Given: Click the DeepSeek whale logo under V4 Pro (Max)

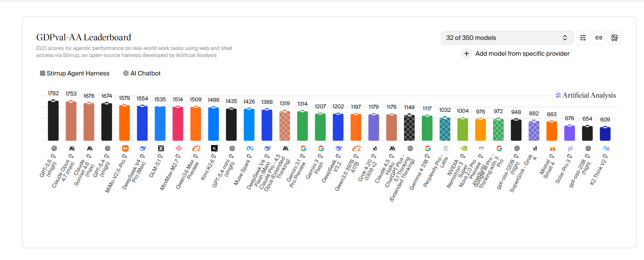Looking at the screenshot, I should [x=143, y=148].
